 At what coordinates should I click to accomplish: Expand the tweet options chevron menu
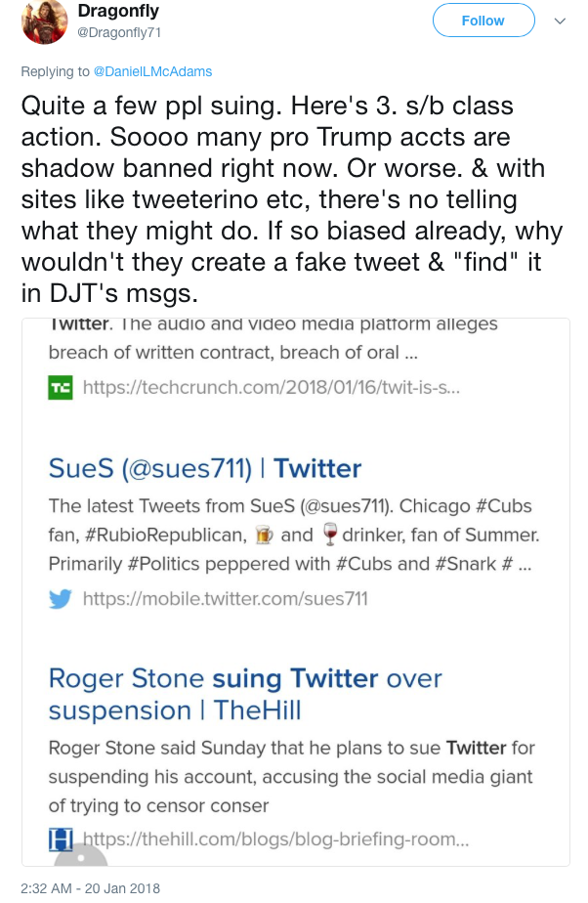(561, 21)
